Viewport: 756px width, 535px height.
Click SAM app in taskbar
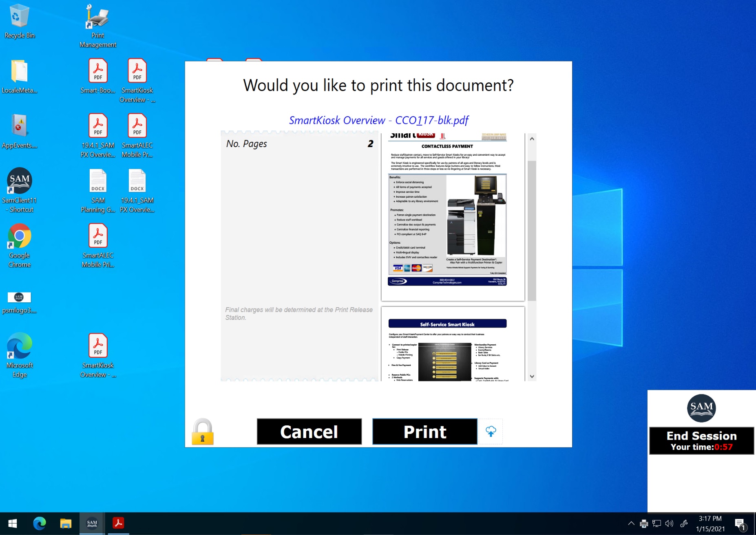coord(92,523)
